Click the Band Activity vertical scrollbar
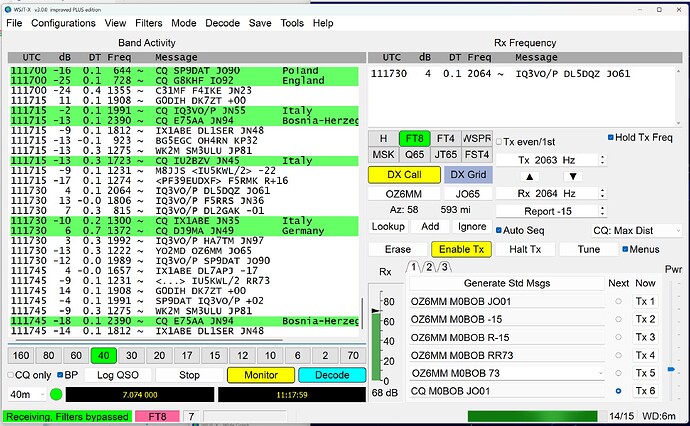This screenshot has height=426, width=690. click(363, 313)
